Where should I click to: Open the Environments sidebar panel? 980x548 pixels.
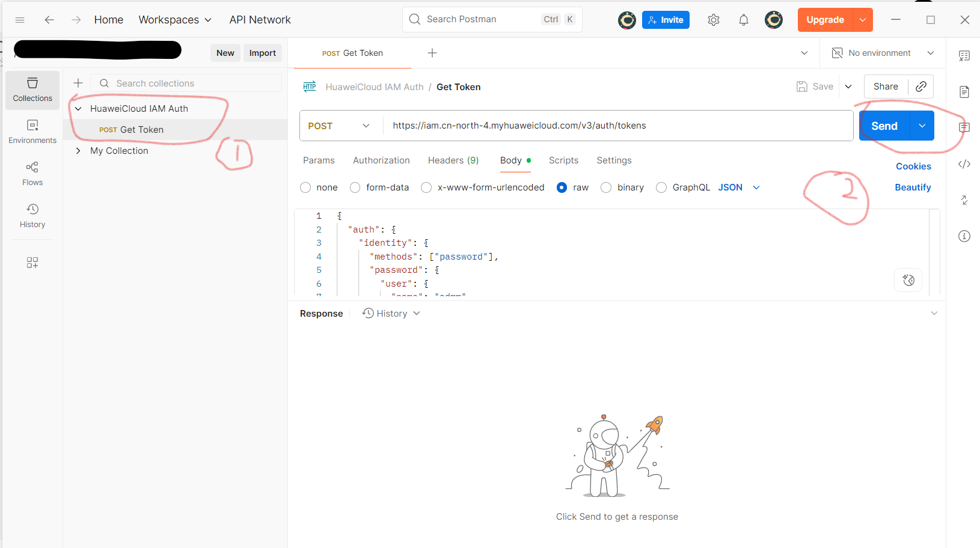point(32,132)
